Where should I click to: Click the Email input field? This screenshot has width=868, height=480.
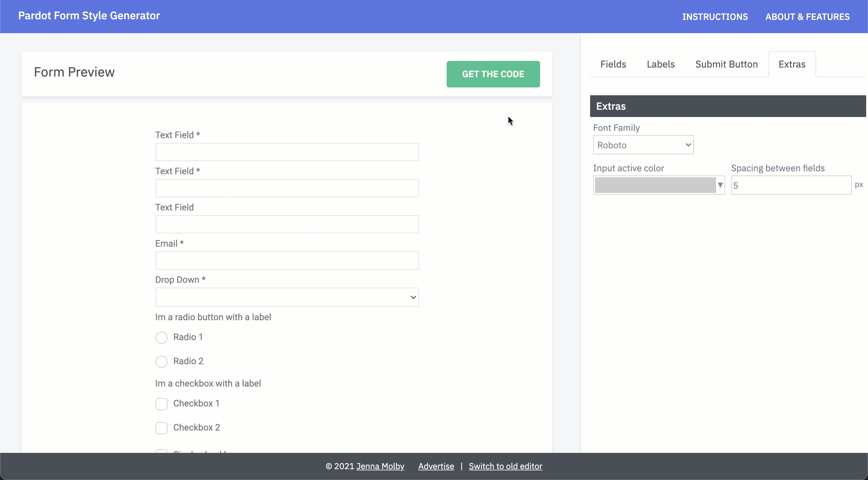[x=287, y=261]
